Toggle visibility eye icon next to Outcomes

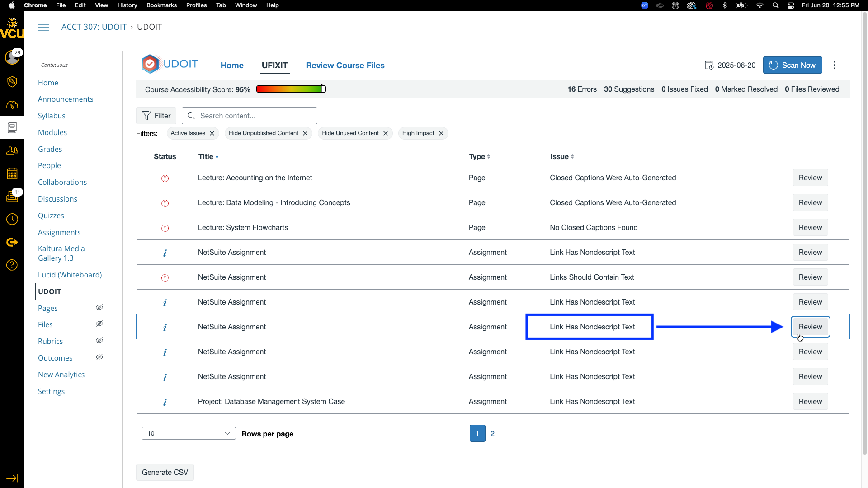[x=99, y=357]
